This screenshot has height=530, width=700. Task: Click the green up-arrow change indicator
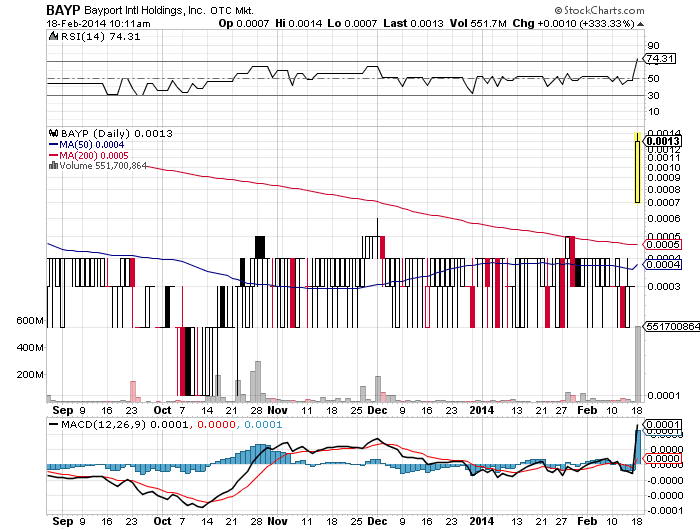coord(640,24)
